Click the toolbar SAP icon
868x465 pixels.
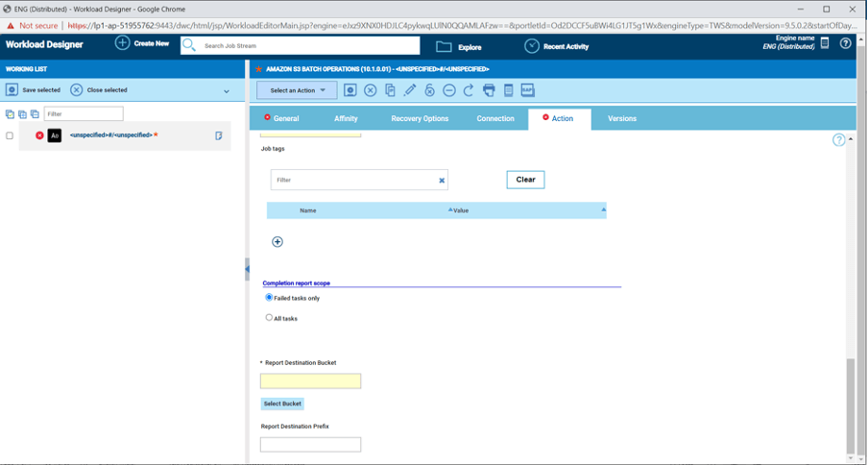[527, 90]
